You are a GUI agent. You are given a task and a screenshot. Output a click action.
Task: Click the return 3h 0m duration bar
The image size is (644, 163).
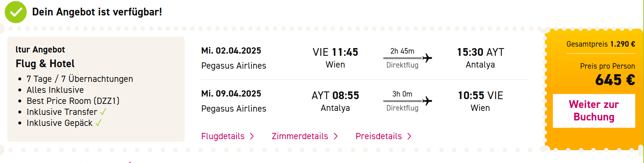[402, 101]
